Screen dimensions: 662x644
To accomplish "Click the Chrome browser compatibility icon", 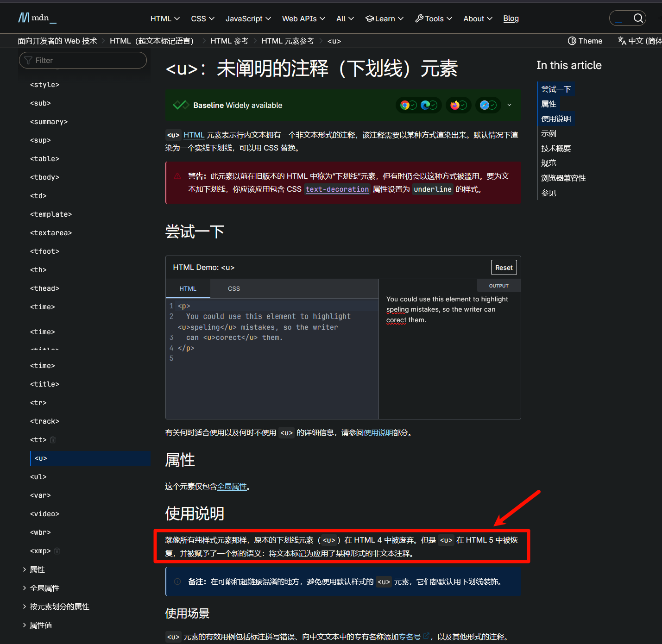I will pos(405,105).
